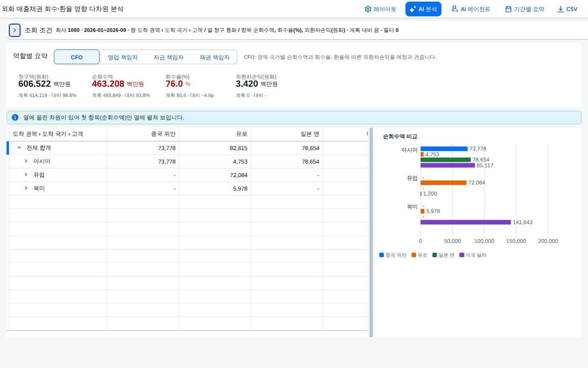
Task: Click the 순회수액 비교 chart title
Action: (400, 136)
